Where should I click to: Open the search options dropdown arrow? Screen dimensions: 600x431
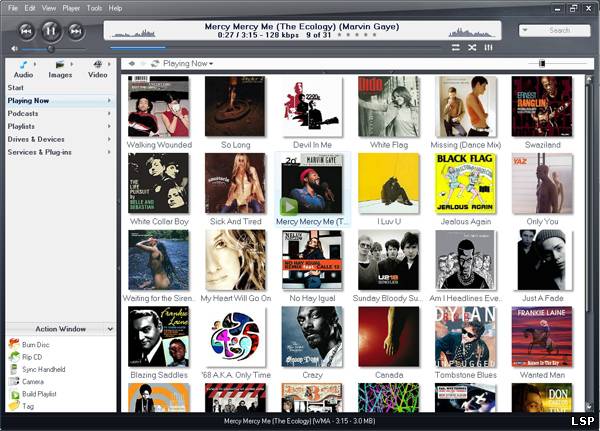pyautogui.click(x=525, y=30)
